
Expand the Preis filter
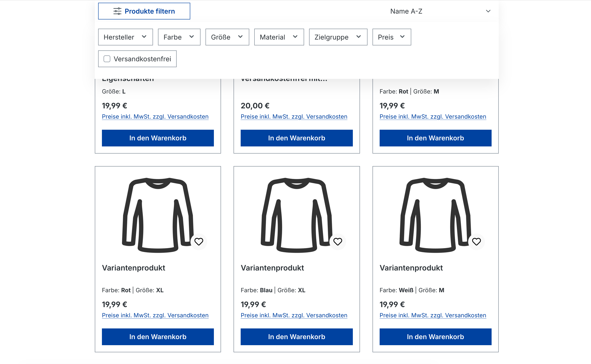tap(392, 37)
